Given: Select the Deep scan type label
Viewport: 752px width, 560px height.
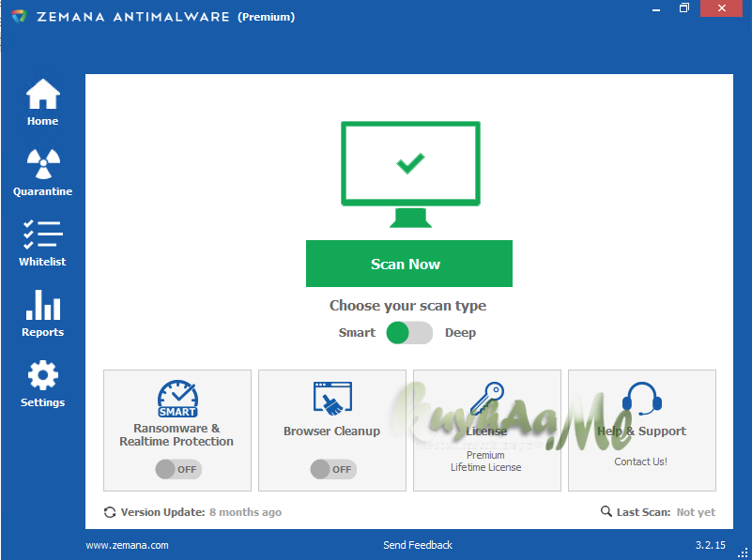Looking at the screenshot, I should 460,333.
